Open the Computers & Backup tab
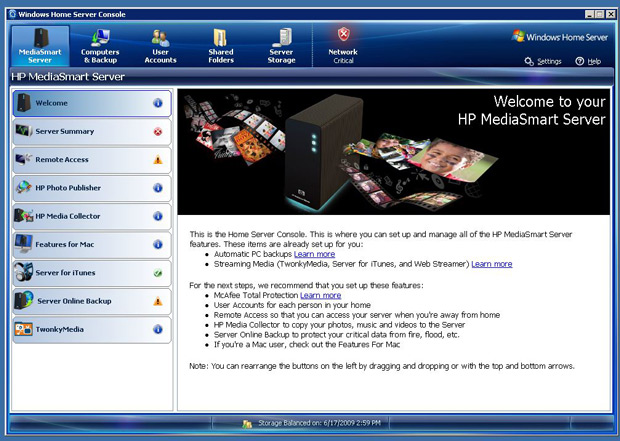The width and height of the screenshot is (620, 441). click(x=100, y=46)
